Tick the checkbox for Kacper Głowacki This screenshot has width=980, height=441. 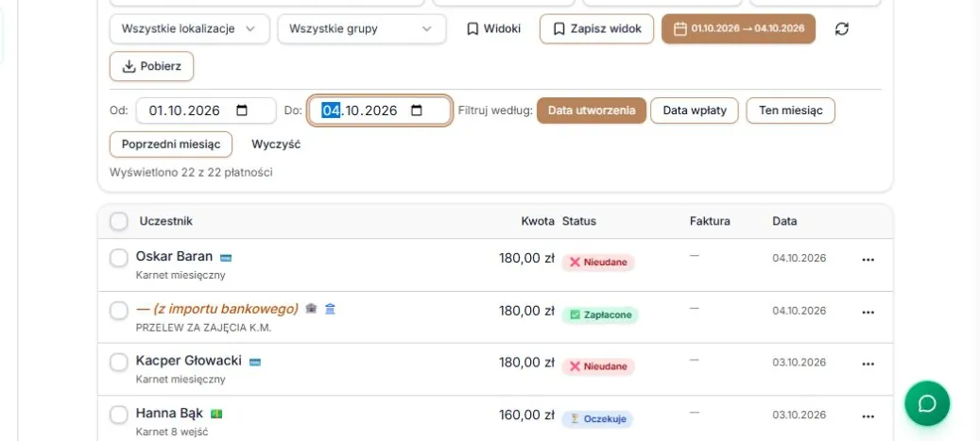[x=119, y=363]
